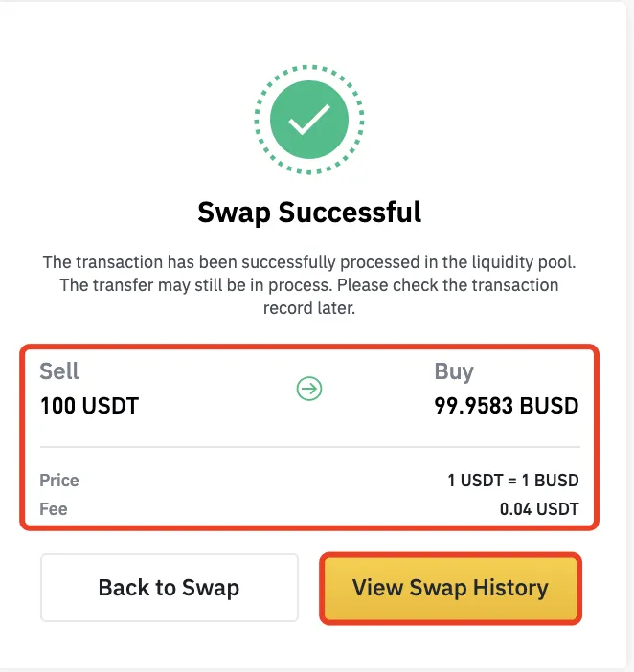Viewport: 634px width, 672px height.
Task: Open View Swap History
Action: pyautogui.click(x=450, y=588)
